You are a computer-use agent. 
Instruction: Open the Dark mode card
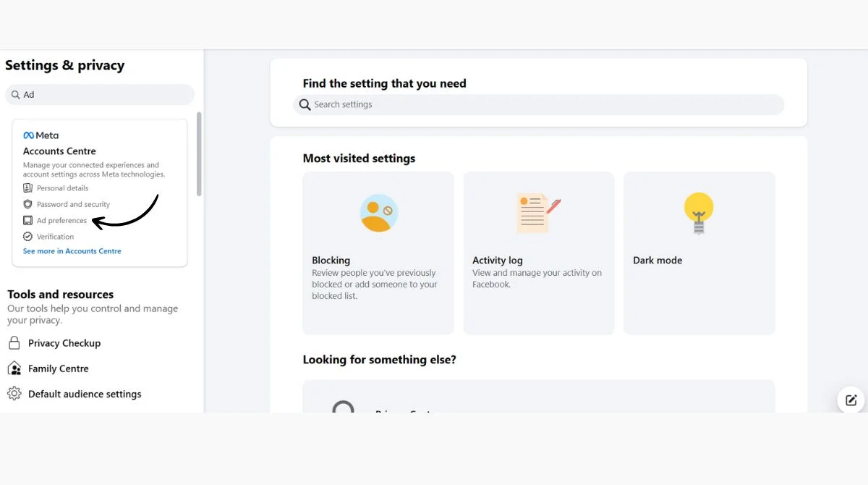699,253
